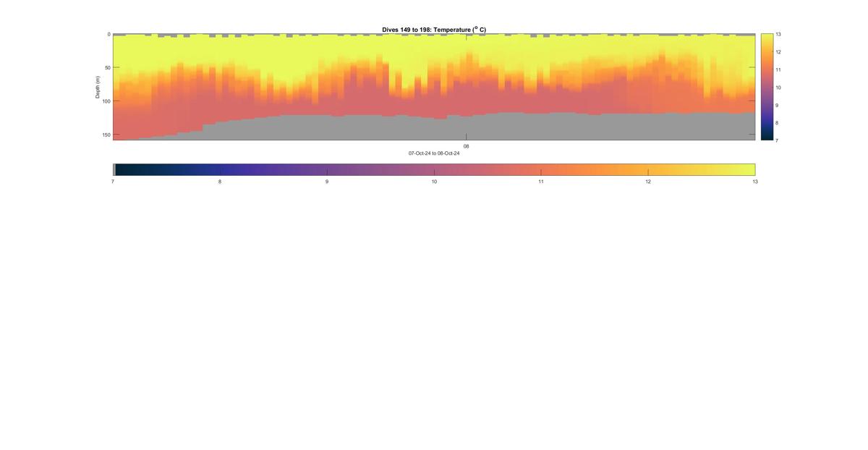Click the plot title 'Dives 149 to 198: Temperature'
This screenshot has height=450, width=868.
434,30
